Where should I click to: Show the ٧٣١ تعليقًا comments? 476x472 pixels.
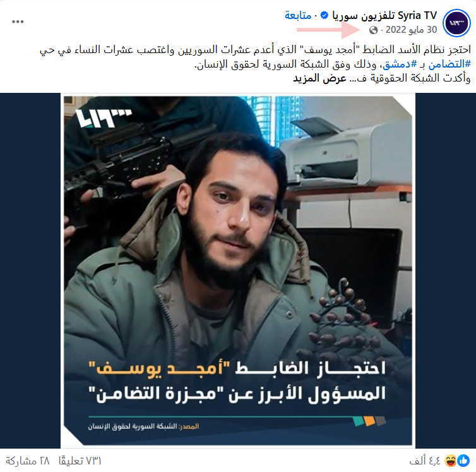click(80, 461)
